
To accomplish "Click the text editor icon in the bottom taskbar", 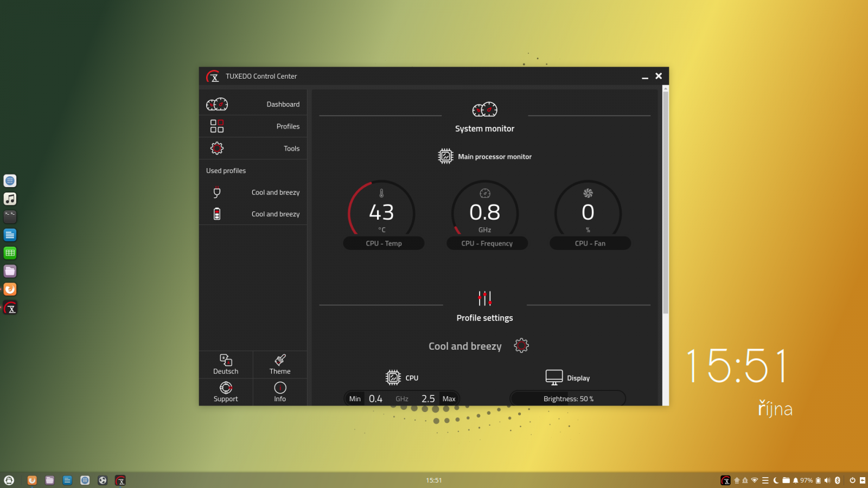I will [x=67, y=480].
